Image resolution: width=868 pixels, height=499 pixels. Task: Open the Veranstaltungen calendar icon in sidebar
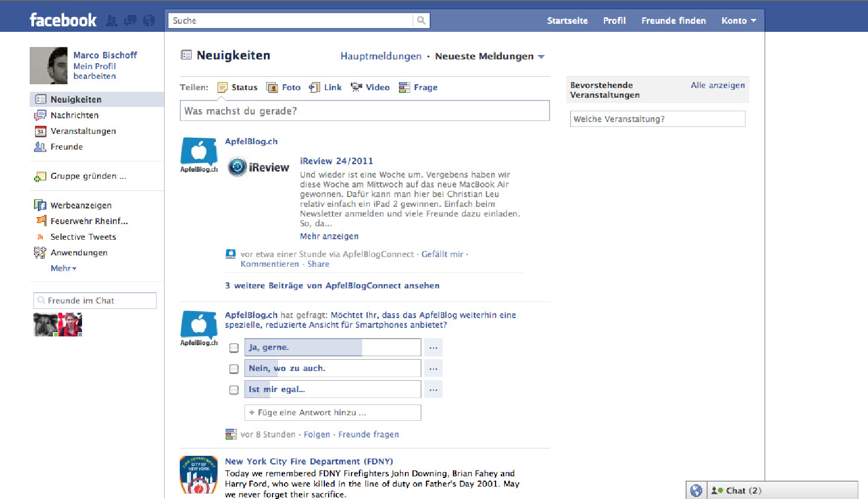40,131
